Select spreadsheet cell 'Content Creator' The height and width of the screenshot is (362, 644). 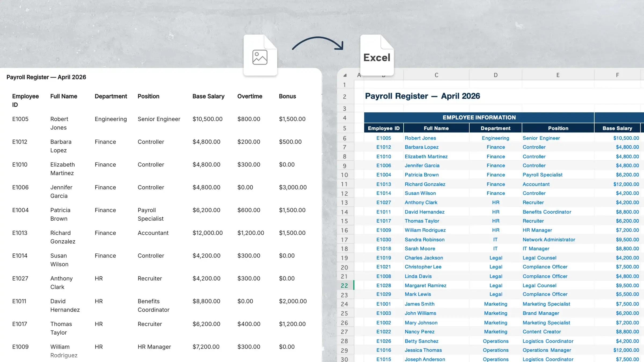(558, 332)
